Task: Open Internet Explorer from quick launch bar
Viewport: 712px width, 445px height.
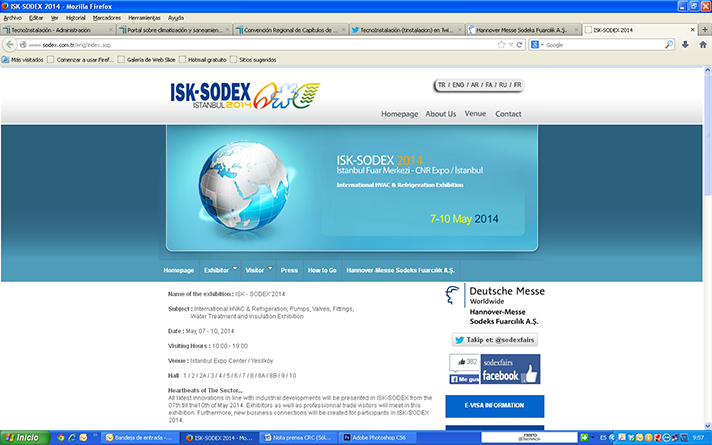Action: (x=72, y=438)
